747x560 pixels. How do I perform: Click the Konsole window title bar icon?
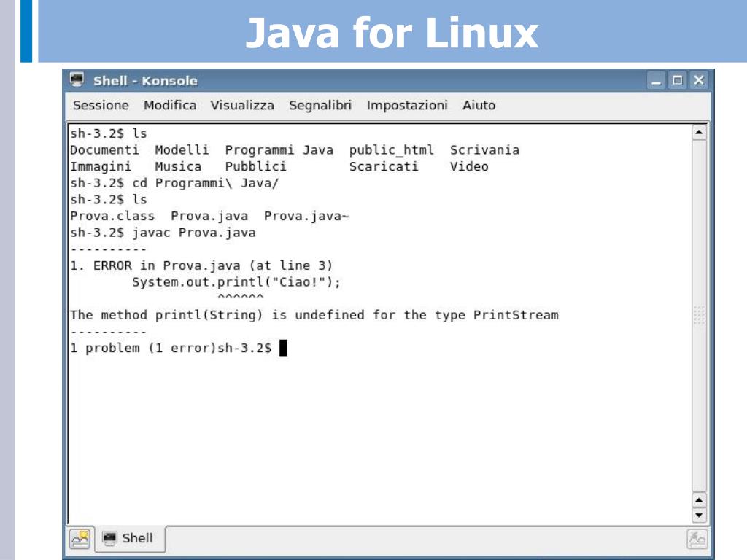coord(77,79)
